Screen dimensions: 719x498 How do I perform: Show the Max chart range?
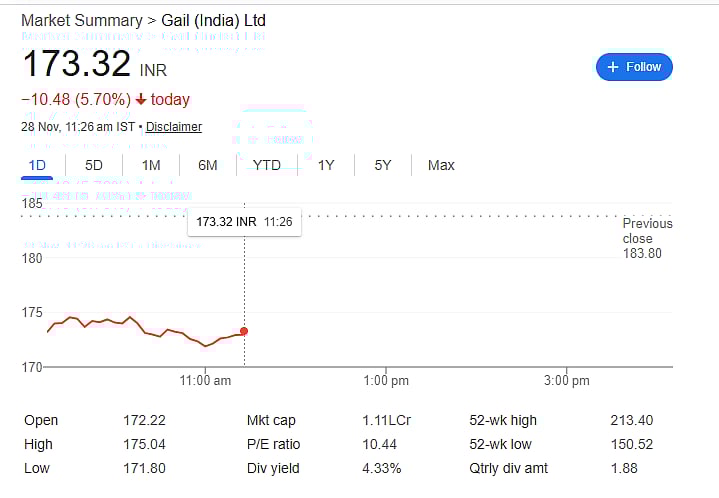pyautogui.click(x=441, y=165)
